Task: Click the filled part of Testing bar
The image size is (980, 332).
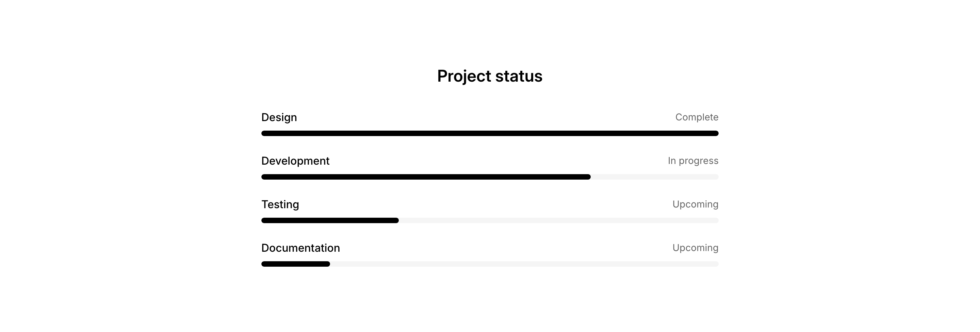Action: coord(330,220)
